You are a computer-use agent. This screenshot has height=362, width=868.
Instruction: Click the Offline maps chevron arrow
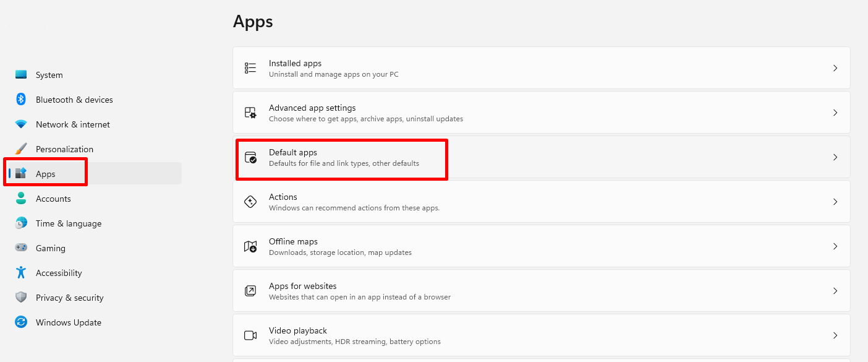(835, 246)
